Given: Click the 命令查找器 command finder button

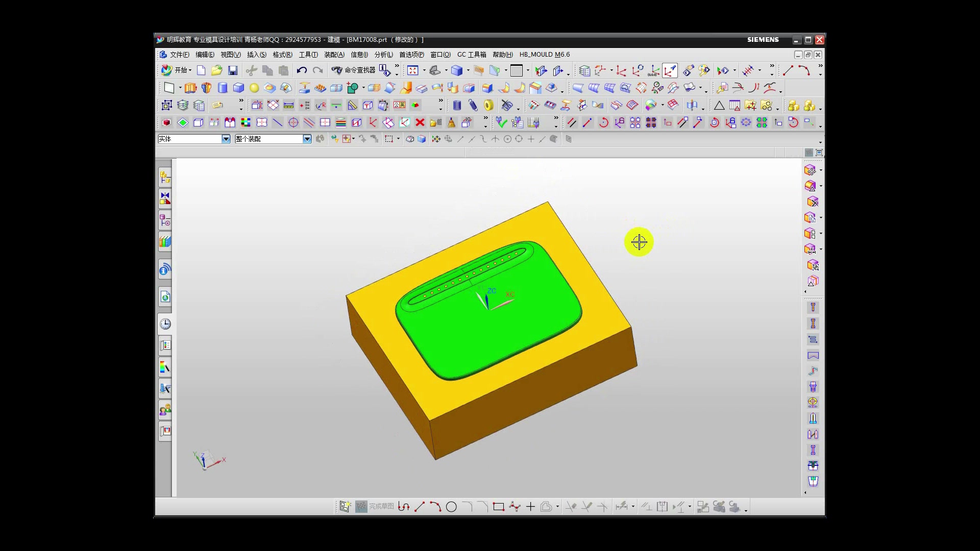Looking at the screenshot, I should pos(354,70).
